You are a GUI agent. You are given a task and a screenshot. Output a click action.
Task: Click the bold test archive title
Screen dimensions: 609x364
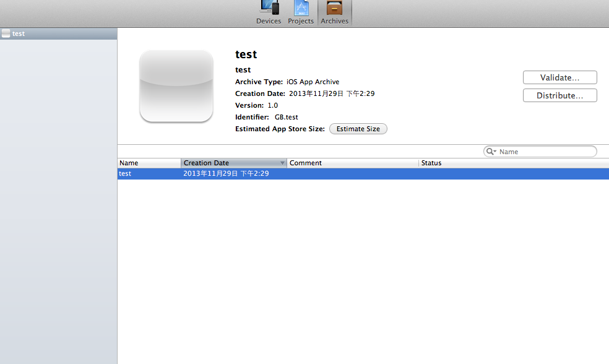(246, 54)
